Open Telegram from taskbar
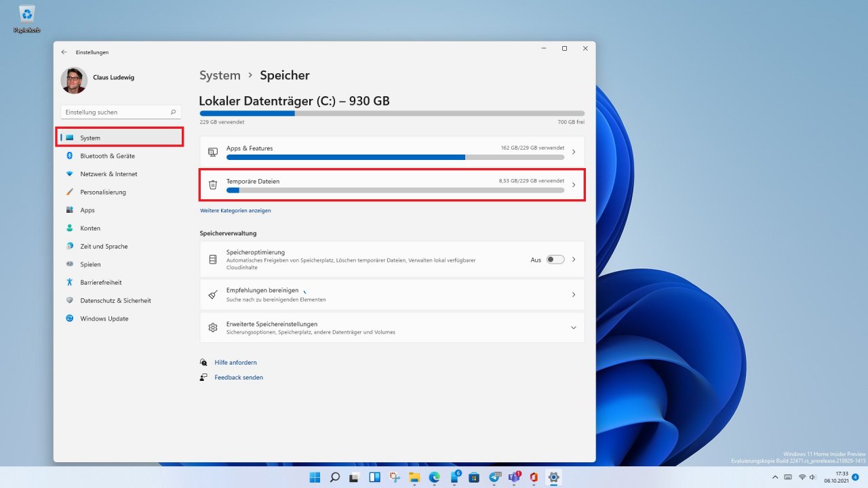Image resolution: width=868 pixels, height=488 pixels. [x=494, y=477]
